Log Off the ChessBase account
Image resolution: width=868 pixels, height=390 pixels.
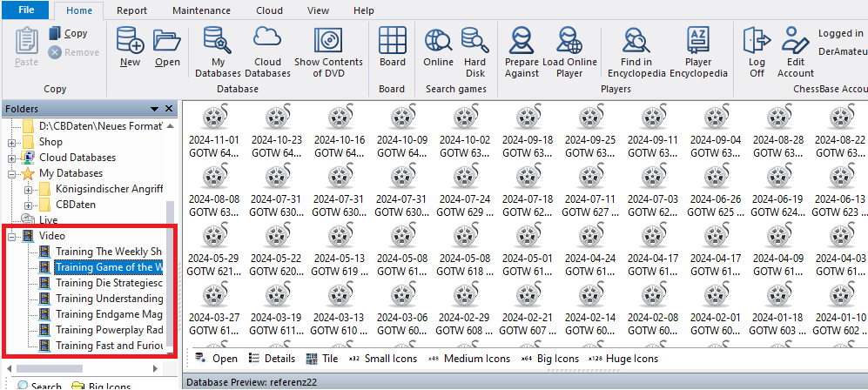click(x=757, y=52)
